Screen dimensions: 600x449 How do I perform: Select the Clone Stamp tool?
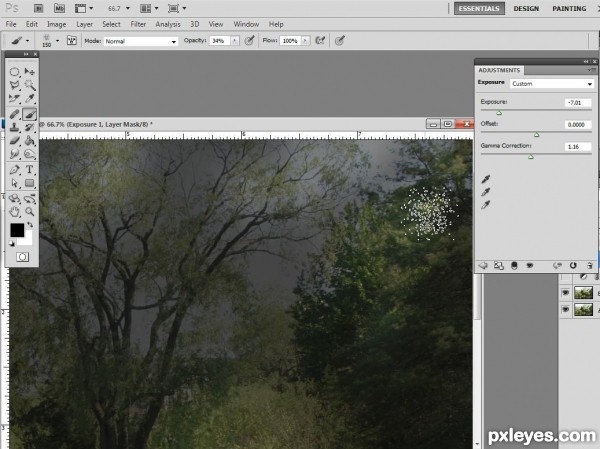[x=15, y=127]
